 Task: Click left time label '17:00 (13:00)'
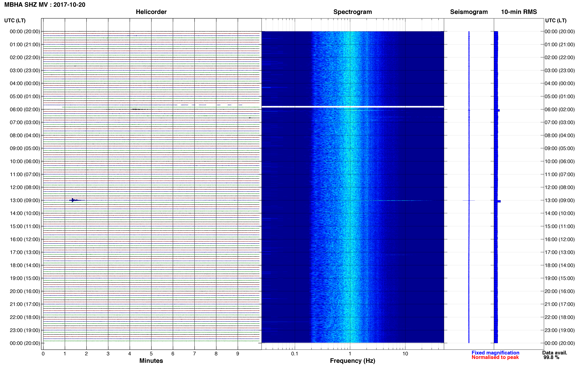(25, 252)
